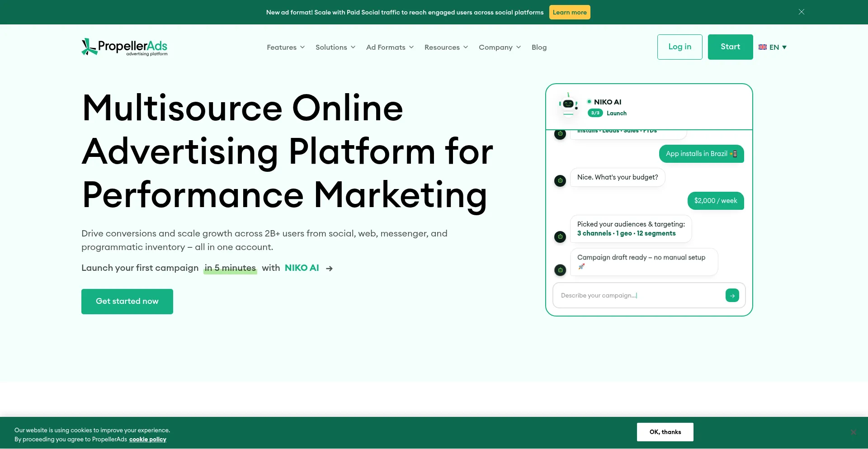This screenshot has width=868, height=449.
Task: Open the Ad Formats dropdown
Action: click(x=390, y=47)
